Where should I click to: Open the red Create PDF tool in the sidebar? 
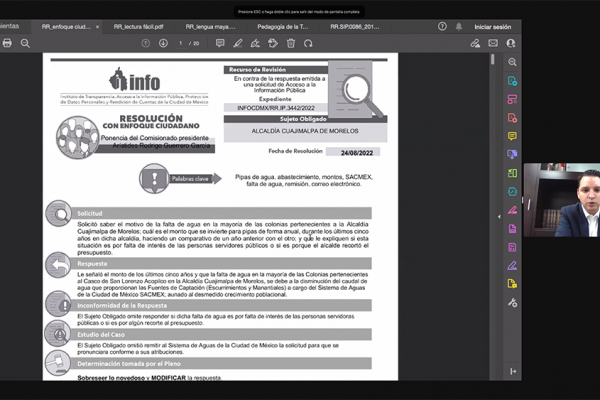512,118
